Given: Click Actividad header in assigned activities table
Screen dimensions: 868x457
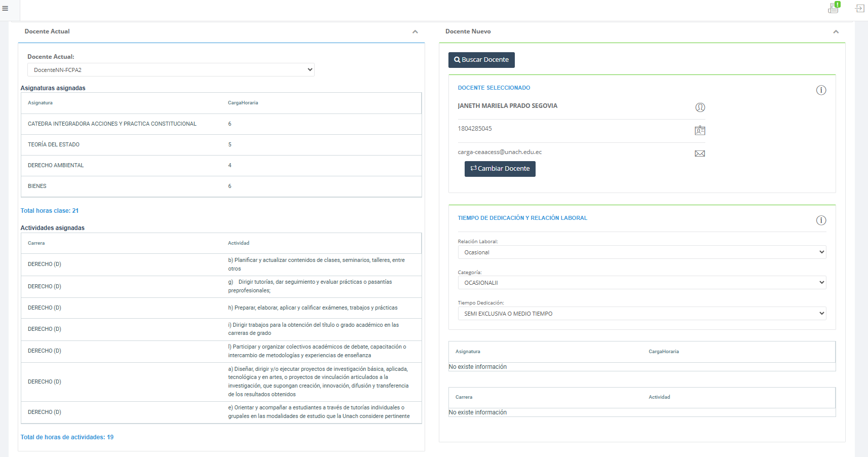Looking at the screenshot, I should [x=239, y=243].
